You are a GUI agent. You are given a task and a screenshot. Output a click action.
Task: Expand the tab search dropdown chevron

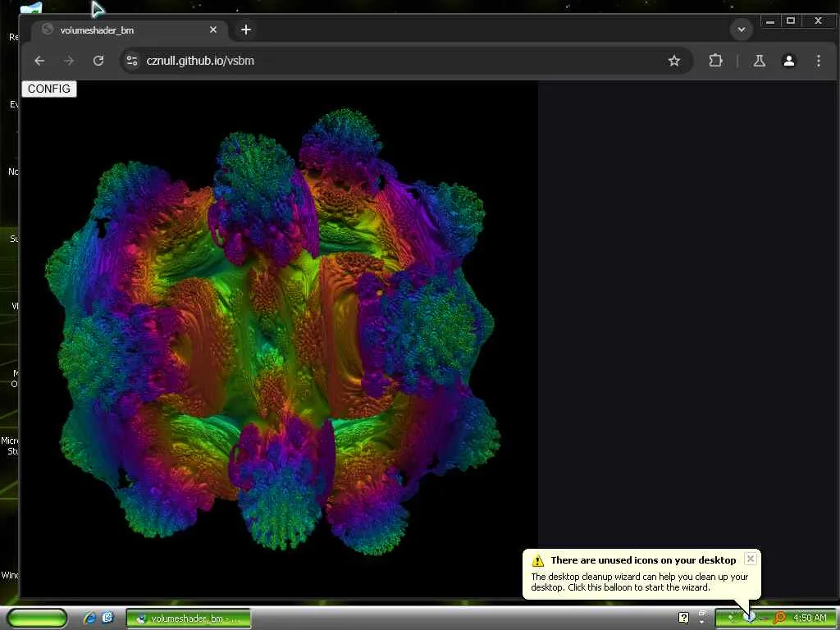(742, 30)
